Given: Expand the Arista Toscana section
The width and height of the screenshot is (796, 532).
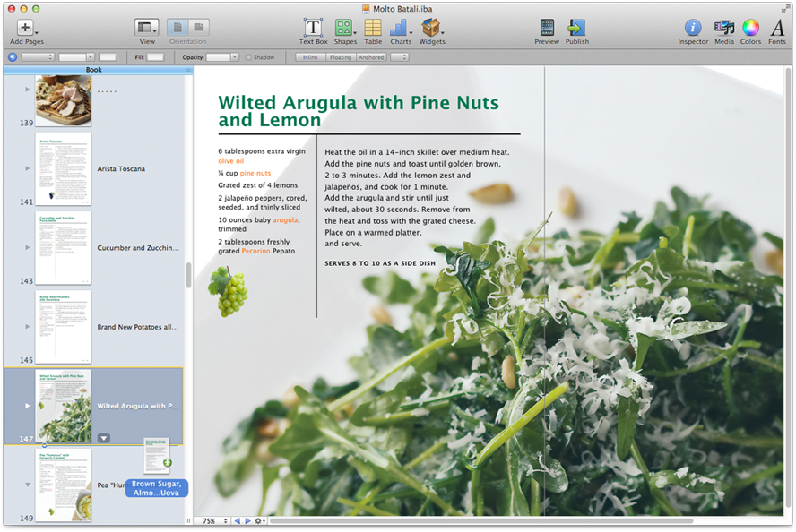Looking at the screenshot, I should [28, 168].
